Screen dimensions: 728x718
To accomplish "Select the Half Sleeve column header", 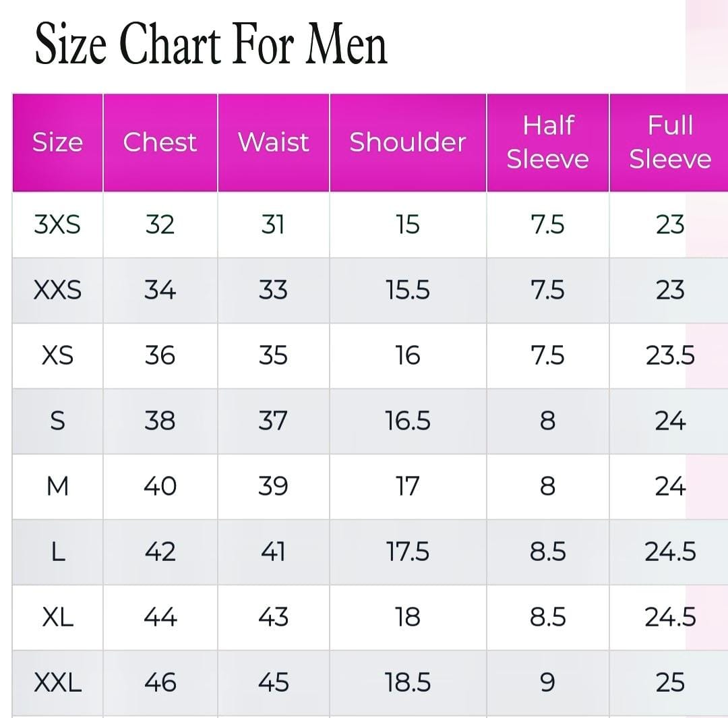I will [547, 142].
